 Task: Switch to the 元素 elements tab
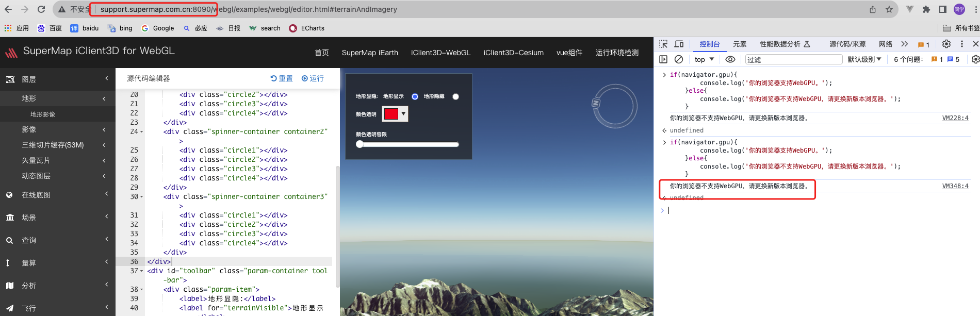tap(740, 44)
